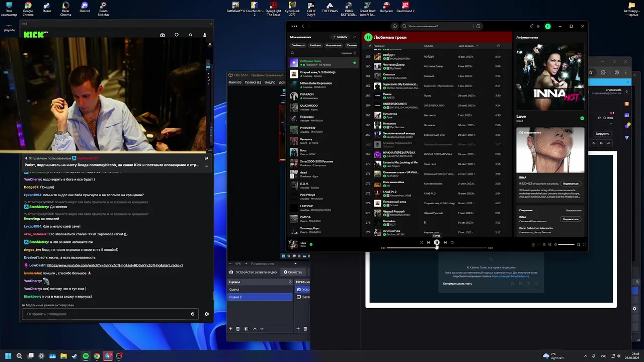The height and width of the screenshot is (362, 644).
Task: Go back in Spotify navigation
Action: point(303,26)
